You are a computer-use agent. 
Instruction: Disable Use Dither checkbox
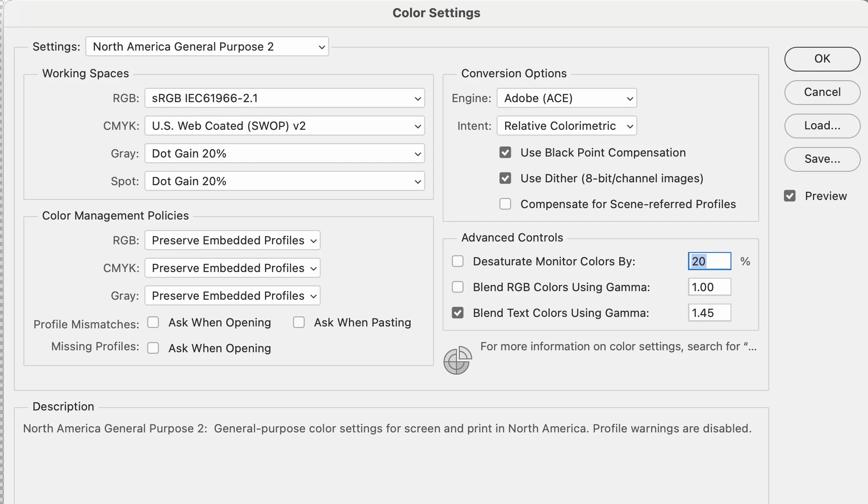pos(505,178)
